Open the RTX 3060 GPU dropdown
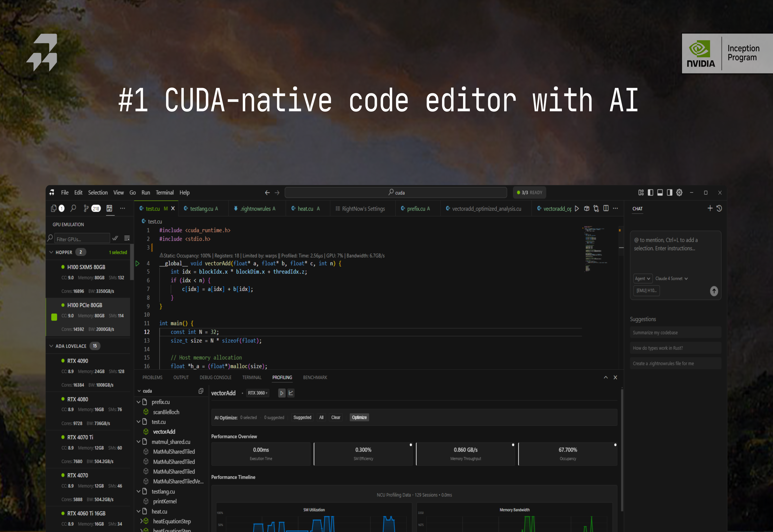The image size is (773, 532). click(x=258, y=393)
